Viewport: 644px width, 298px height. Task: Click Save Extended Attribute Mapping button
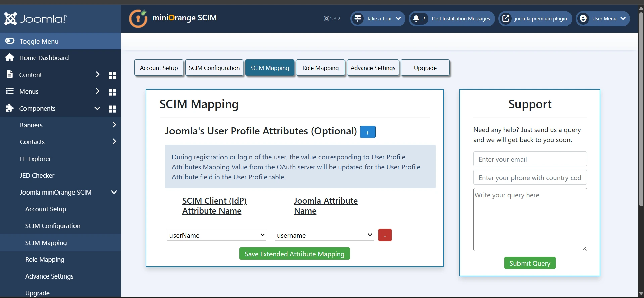click(294, 254)
